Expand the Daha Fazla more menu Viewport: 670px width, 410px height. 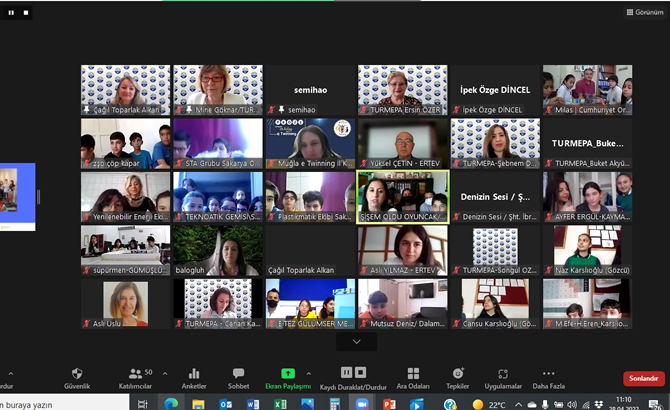coord(548,377)
